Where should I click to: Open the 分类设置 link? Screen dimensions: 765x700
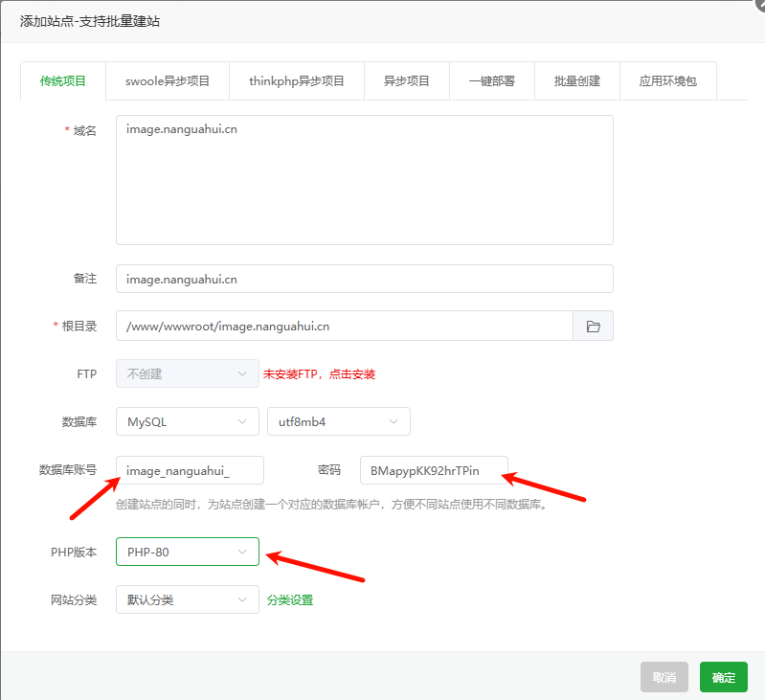click(x=288, y=600)
